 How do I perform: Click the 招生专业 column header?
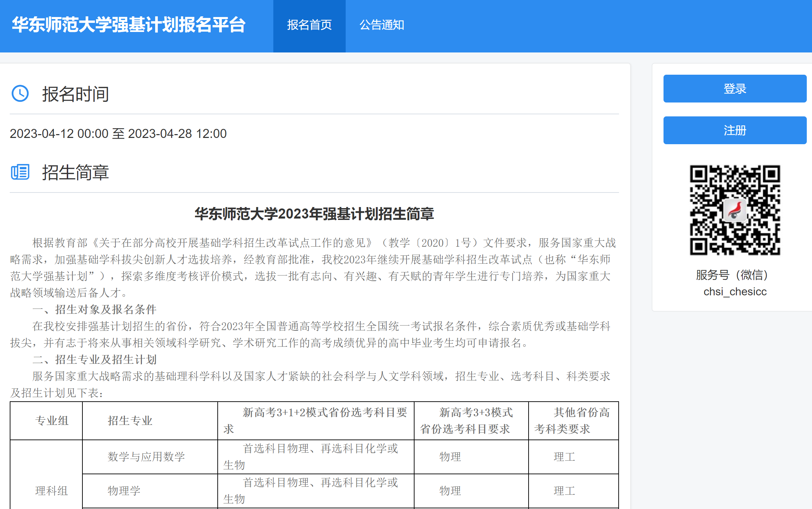point(130,421)
